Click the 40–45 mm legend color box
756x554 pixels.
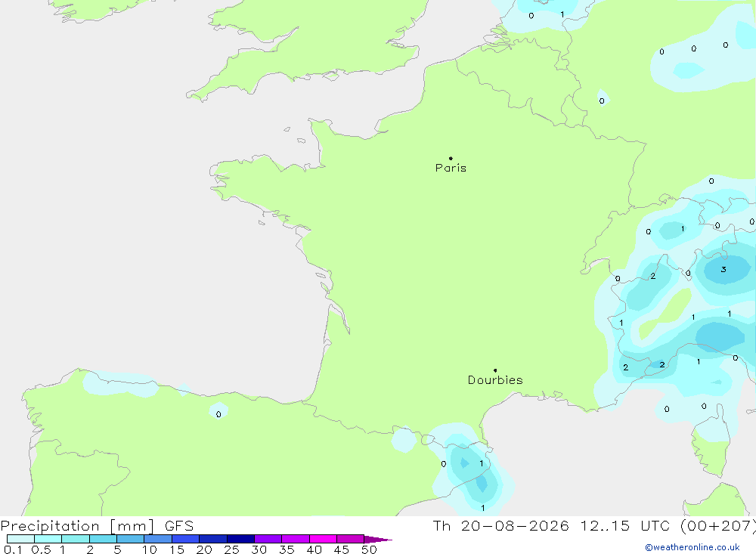323,539
